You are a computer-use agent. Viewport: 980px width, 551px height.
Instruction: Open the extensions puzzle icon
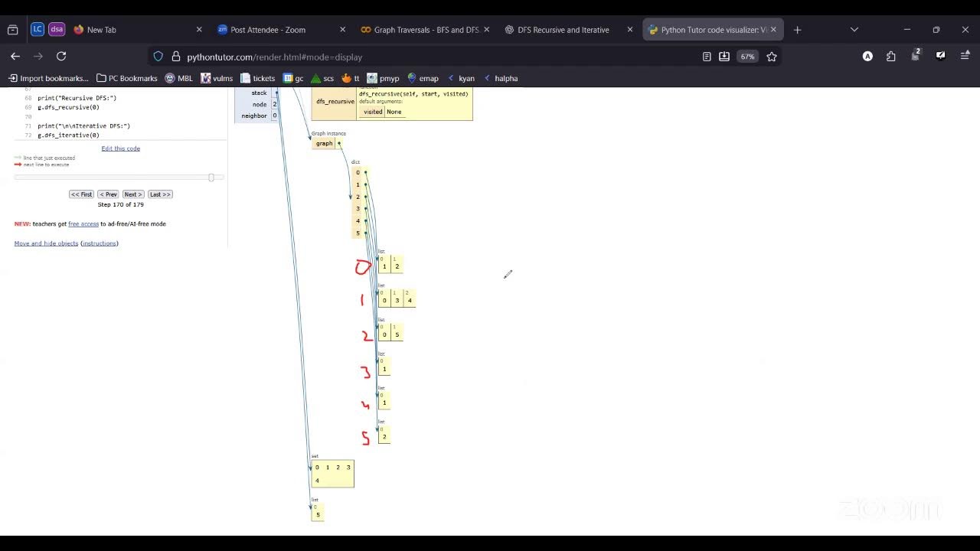click(x=891, y=57)
